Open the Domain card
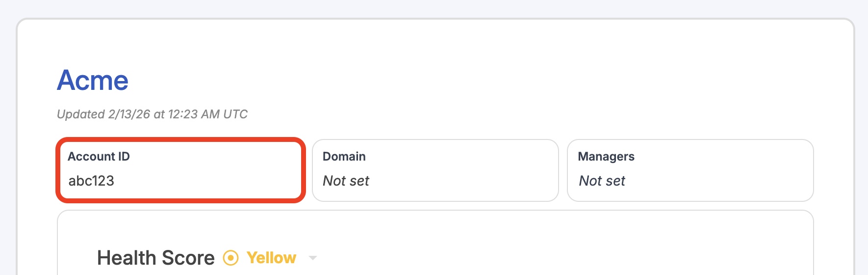868x275 pixels. click(435, 170)
